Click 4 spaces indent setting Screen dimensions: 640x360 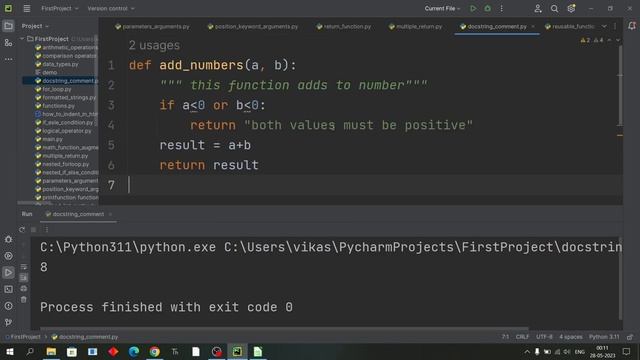tap(571, 337)
